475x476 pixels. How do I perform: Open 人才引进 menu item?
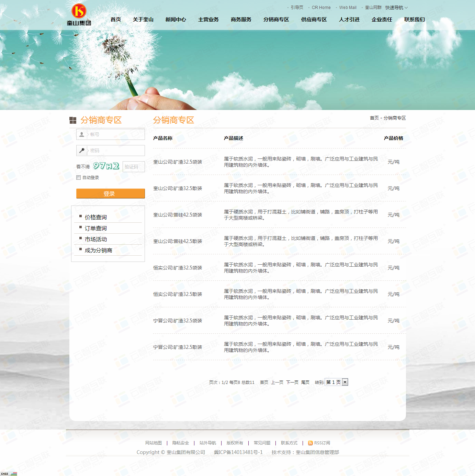[349, 20]
